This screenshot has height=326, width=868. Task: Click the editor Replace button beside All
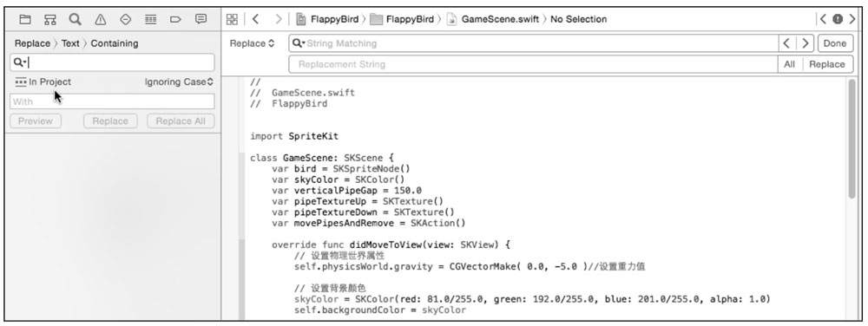point(827,64)
